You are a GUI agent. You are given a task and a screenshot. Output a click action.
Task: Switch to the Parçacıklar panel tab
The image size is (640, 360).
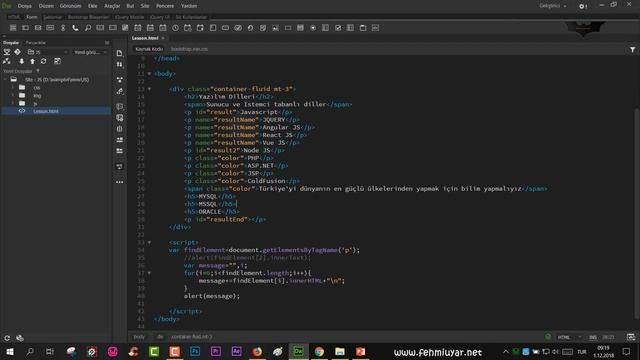click(x=36, y=42)
